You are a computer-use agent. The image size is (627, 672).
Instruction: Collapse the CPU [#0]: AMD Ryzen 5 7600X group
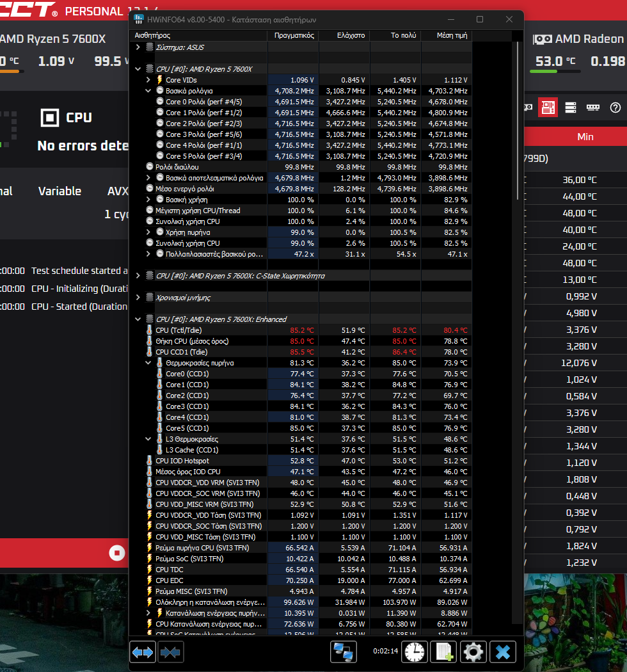138,69
